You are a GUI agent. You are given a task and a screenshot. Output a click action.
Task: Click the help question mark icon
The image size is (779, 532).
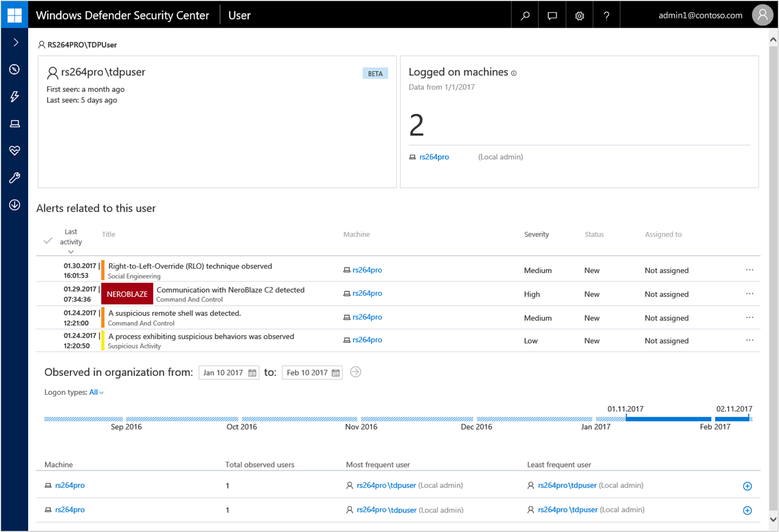606,16
